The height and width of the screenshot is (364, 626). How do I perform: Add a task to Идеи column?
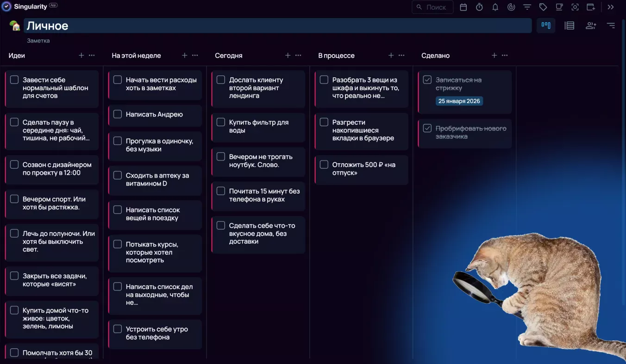tap(81, 56)
